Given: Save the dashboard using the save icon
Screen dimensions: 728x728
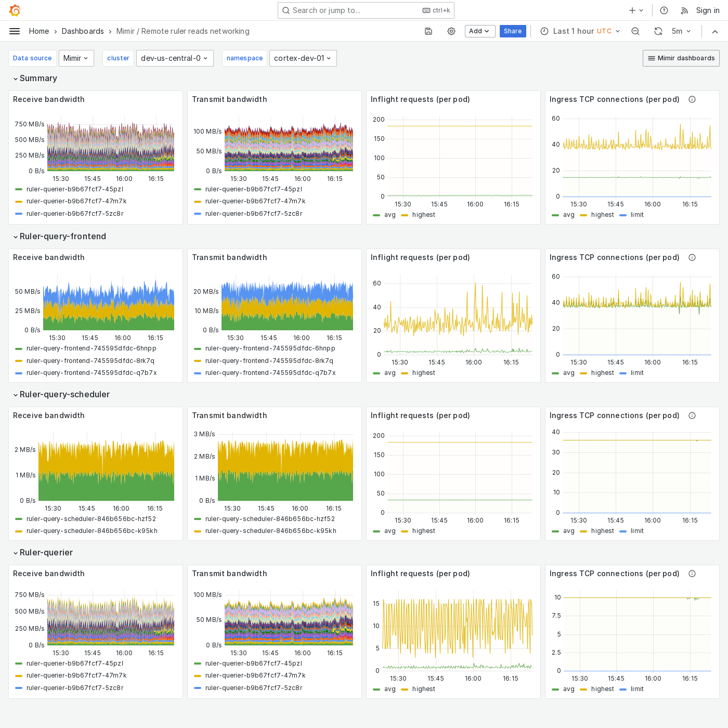Looking at the screenshot, I should coord(428,31).
